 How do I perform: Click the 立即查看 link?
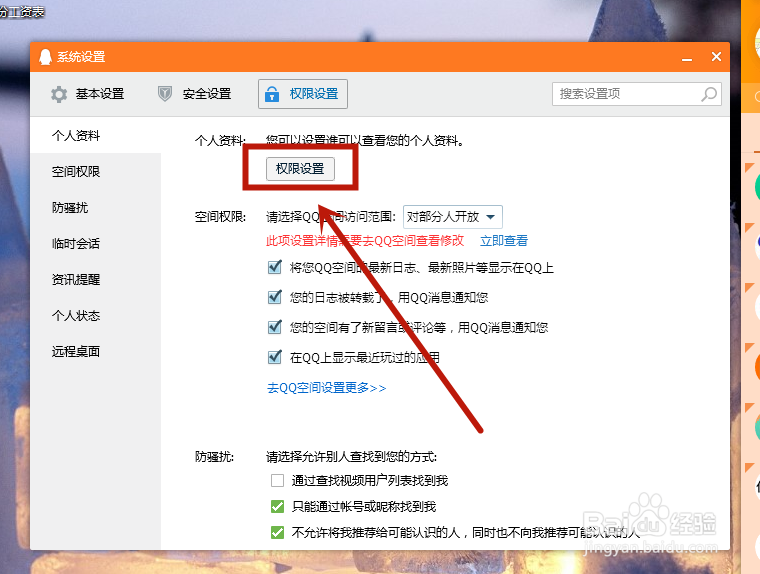tap(504, 240)
